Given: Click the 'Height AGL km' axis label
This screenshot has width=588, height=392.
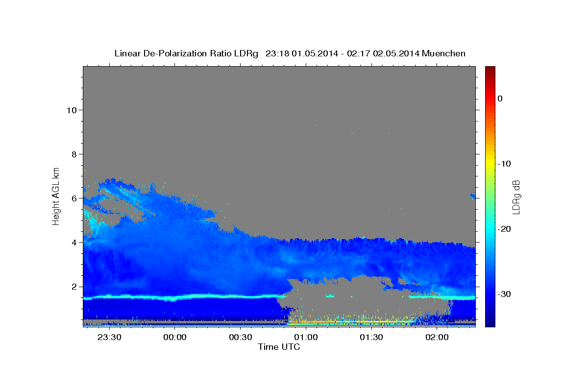Looking at the screenshot, I should (x=56, y=196).
